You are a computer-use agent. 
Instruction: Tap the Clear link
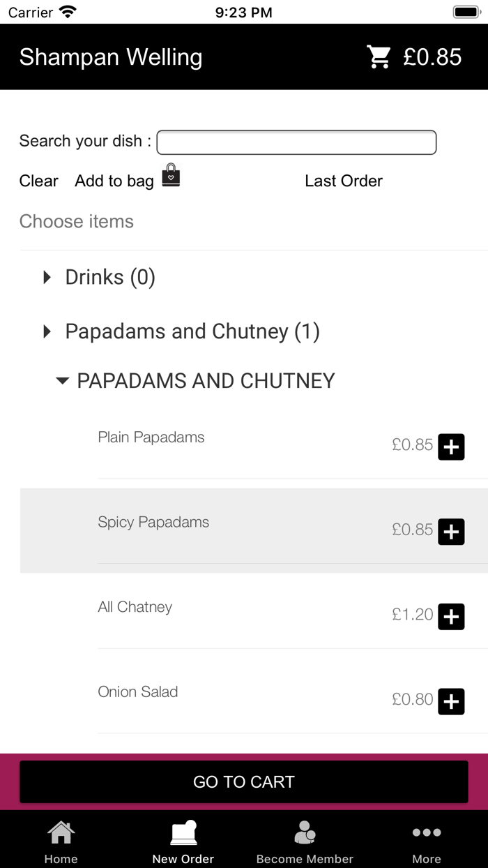(38, 181)
